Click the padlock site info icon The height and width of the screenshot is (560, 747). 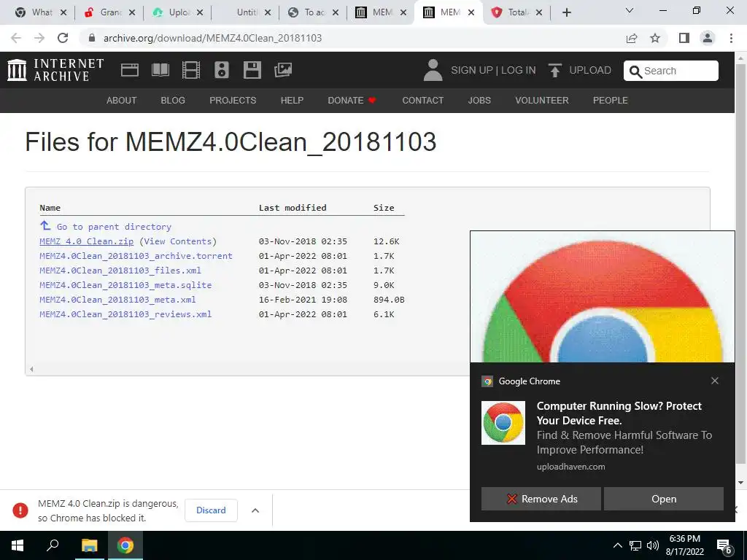point(92,38)
